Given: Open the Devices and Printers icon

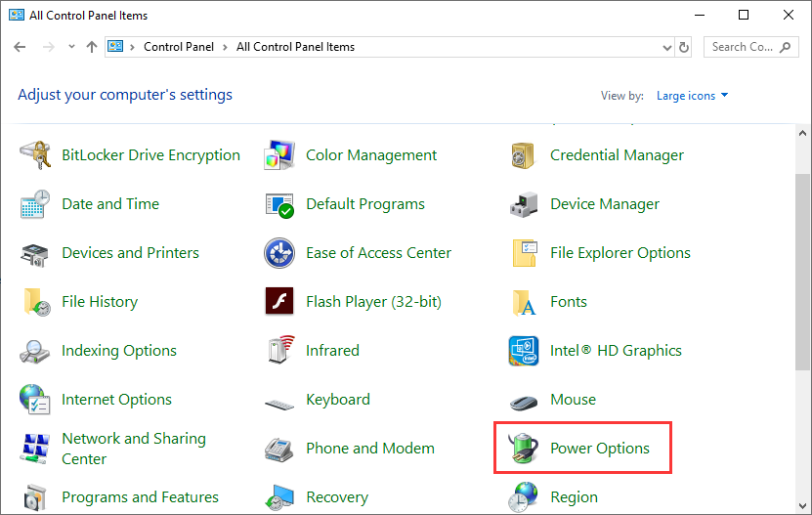Looking at the screenshot, I should tap(35, 254).
